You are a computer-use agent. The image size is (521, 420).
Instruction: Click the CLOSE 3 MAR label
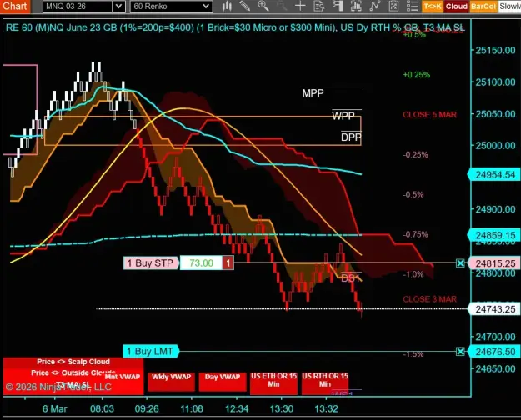click(x=429, y=299)
